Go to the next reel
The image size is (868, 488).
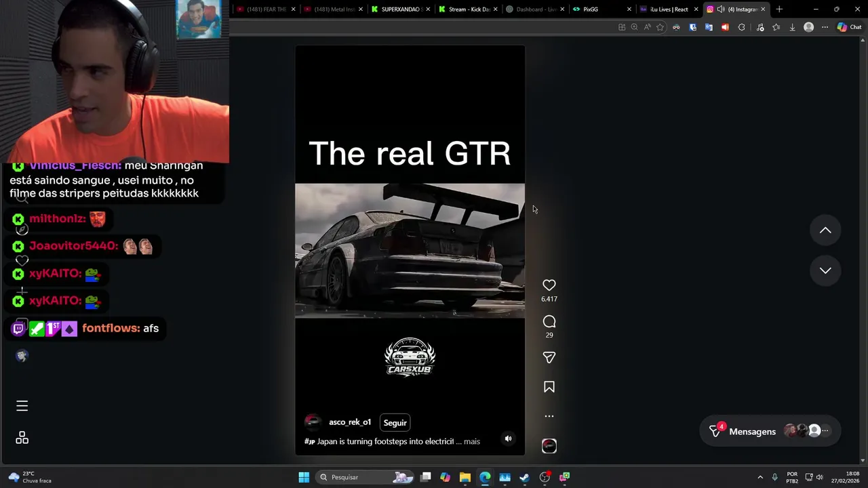tap(825, 270)
